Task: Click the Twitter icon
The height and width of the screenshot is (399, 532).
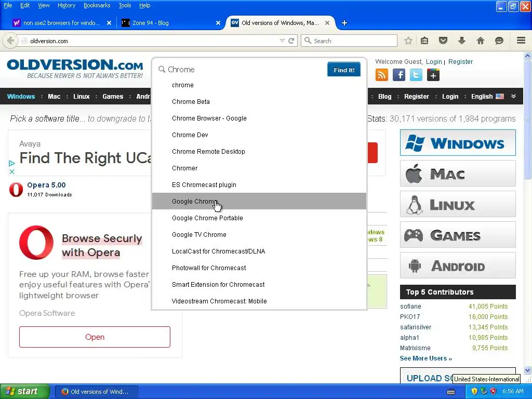Action: coord(416,75)
